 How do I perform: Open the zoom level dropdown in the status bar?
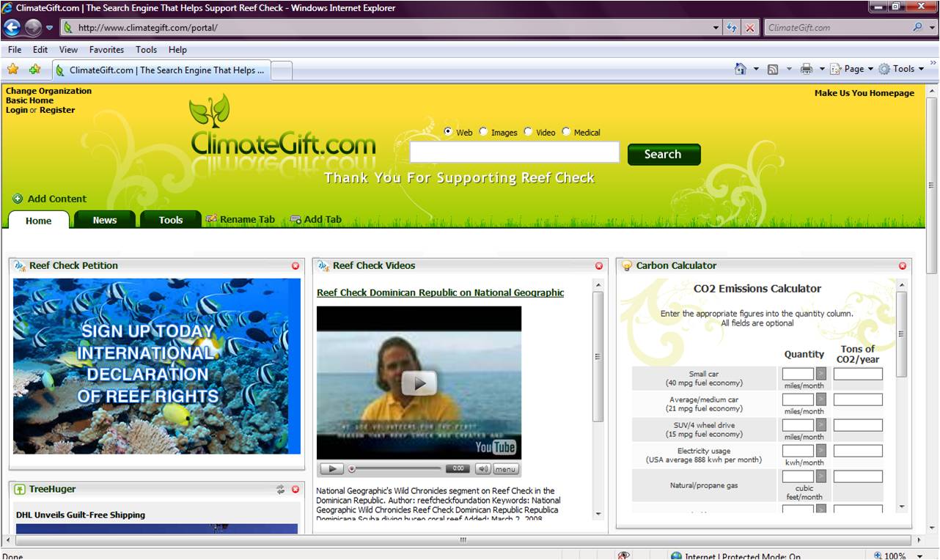pos(921,556)
